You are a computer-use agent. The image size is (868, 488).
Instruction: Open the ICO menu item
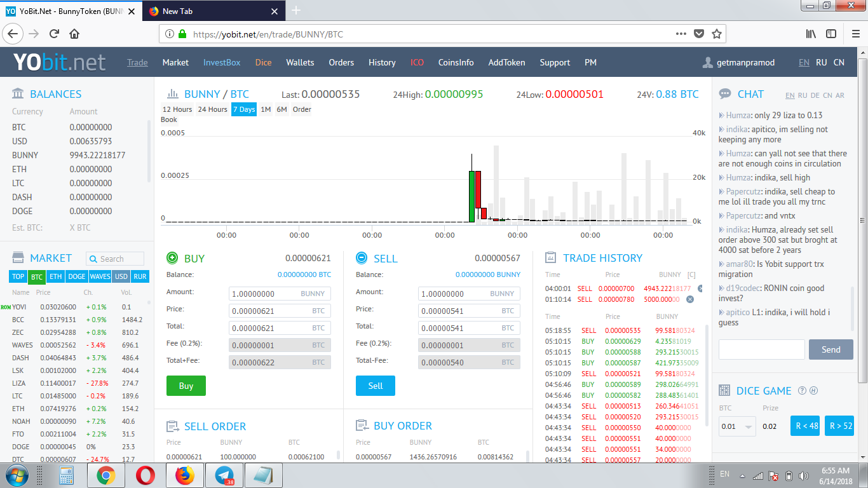417,62
